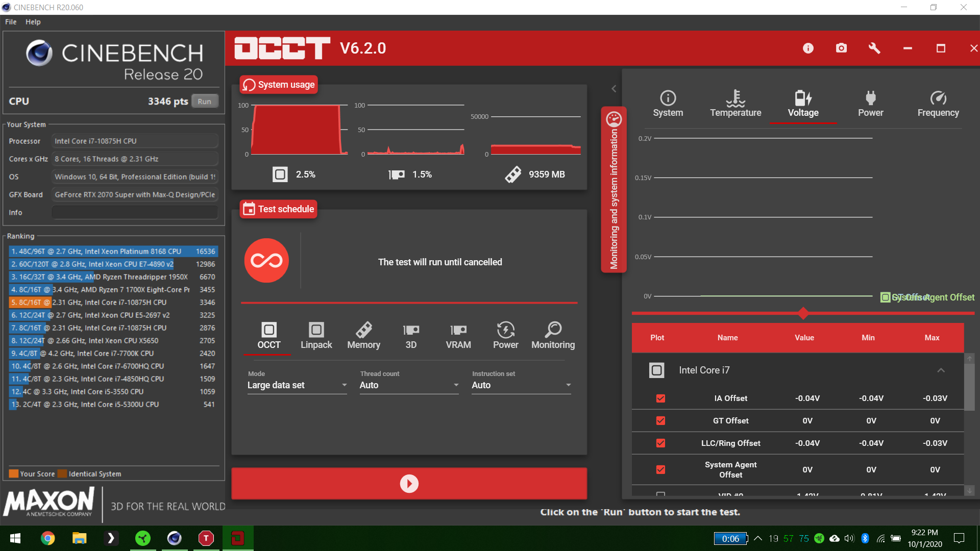Image resolution: width=980 pixels, height=551 pixels.
Task: Open the volume tray icon
Action: point(849,538)
